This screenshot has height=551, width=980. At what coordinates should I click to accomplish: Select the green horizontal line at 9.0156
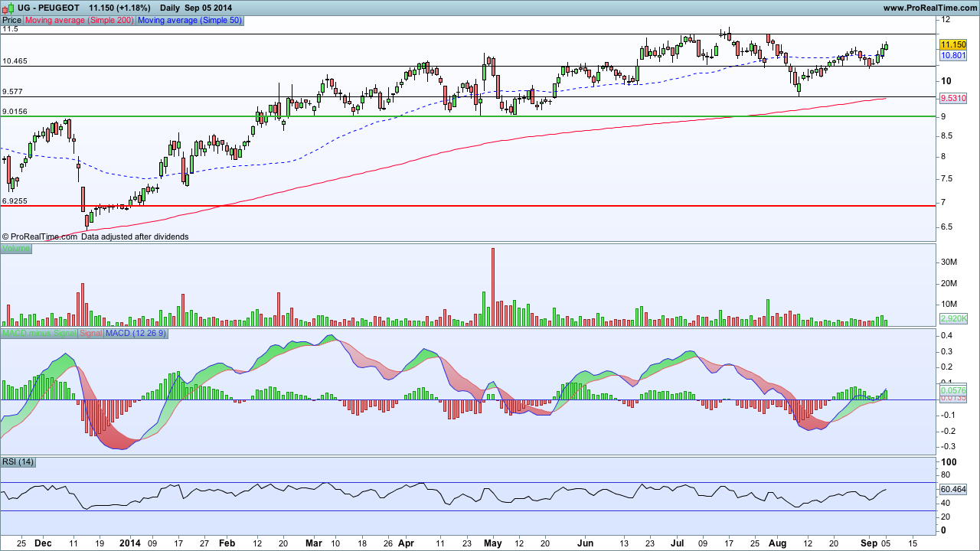coord(469,116)
